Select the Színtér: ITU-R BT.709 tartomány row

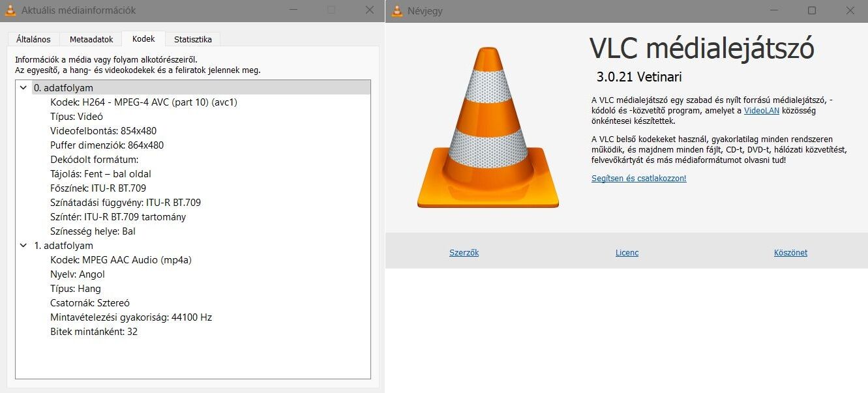pos(193,216)
